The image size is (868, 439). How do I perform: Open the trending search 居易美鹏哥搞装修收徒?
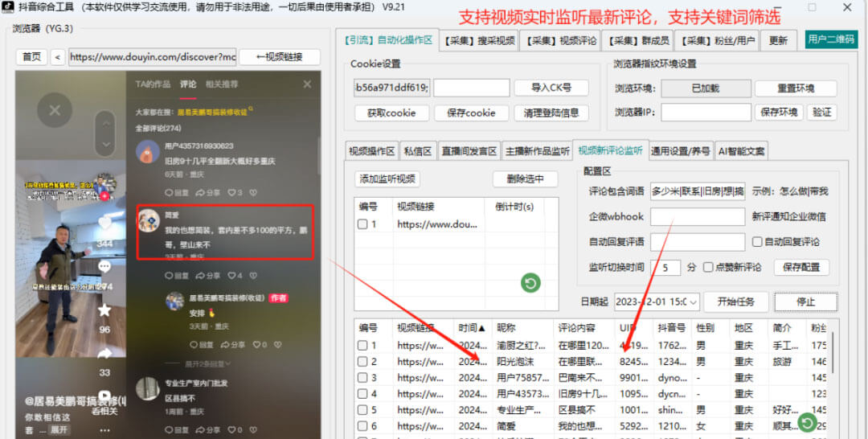[212, 112]
